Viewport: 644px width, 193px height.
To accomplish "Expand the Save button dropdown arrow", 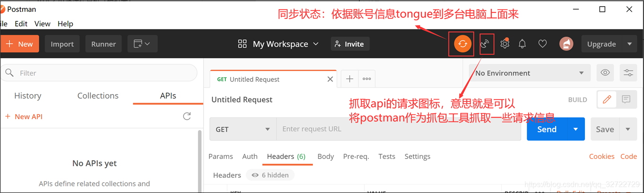I will coord(628,129).
